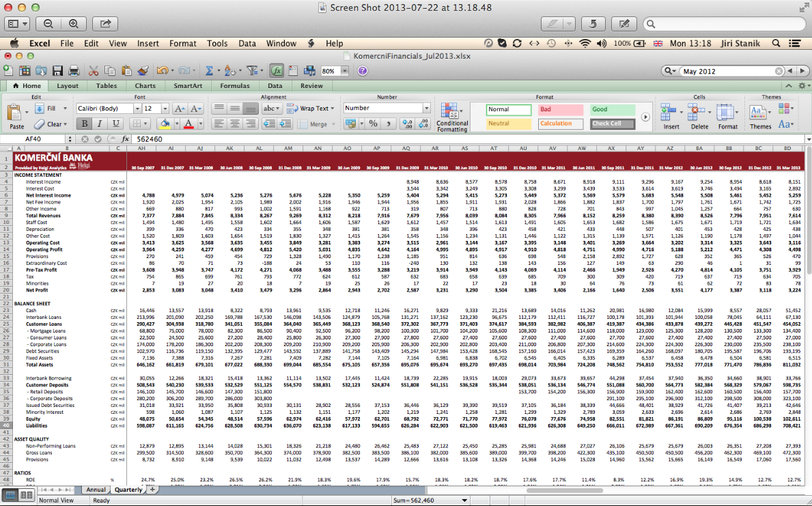The width and height of the screenshot is (812, 506).
Task: Cut selection with the scissors icon
Action: (x=93, y=71)
